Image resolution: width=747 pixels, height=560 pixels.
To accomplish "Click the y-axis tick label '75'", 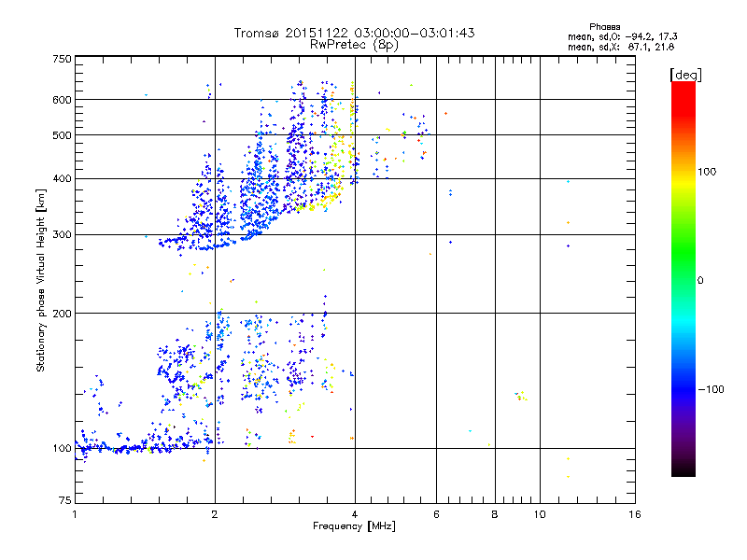I will (65, 500).
